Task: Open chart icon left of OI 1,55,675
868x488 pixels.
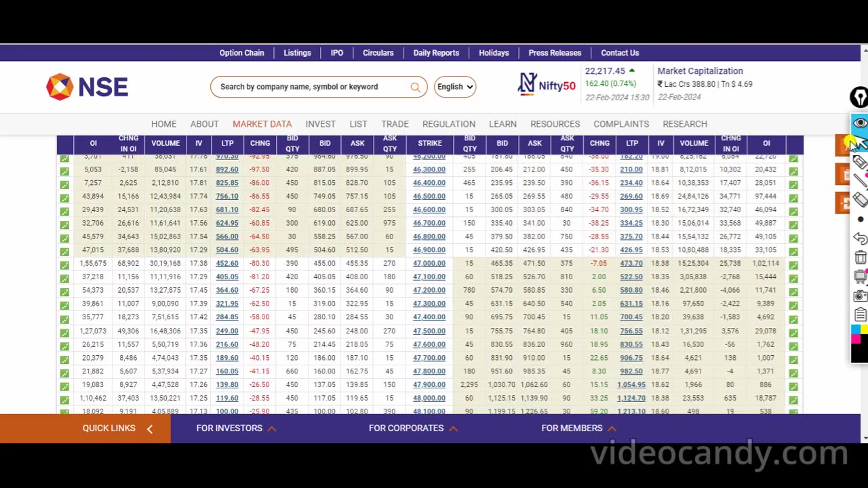Action: [64, 265]
